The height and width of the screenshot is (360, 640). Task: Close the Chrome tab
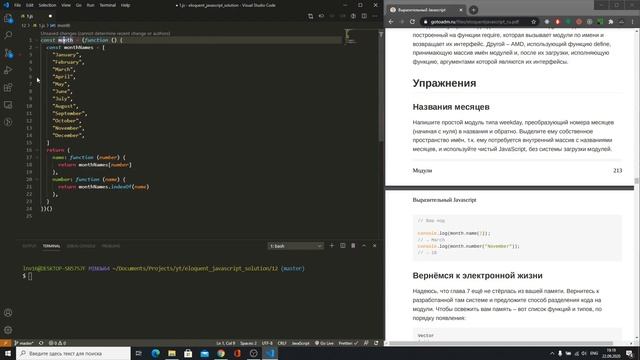[x=461, y=10]
